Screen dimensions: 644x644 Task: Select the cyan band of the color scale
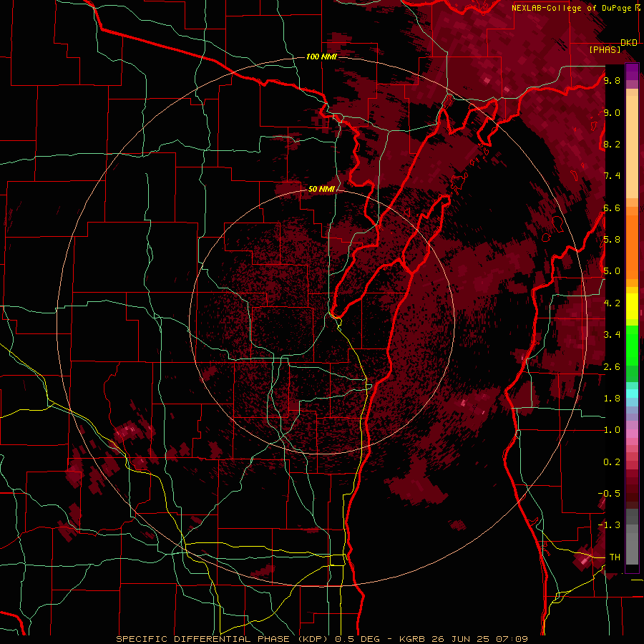632,394
